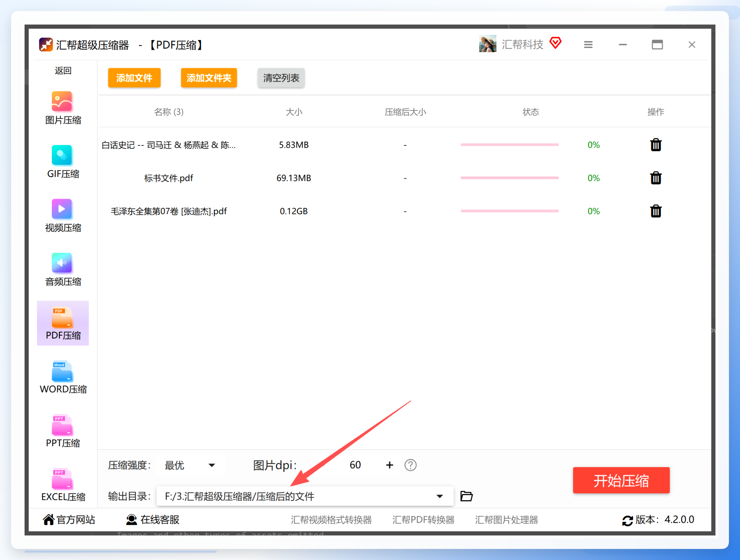The width and height of the screenshot is (740, 560).
Task: Maximize the compressor window
Action: pos(657,44)
